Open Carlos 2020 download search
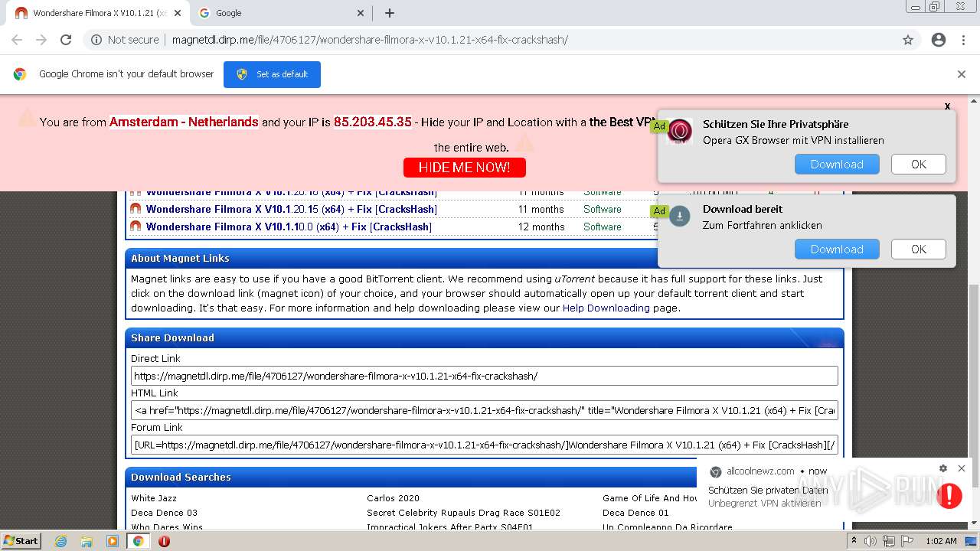 393,498
